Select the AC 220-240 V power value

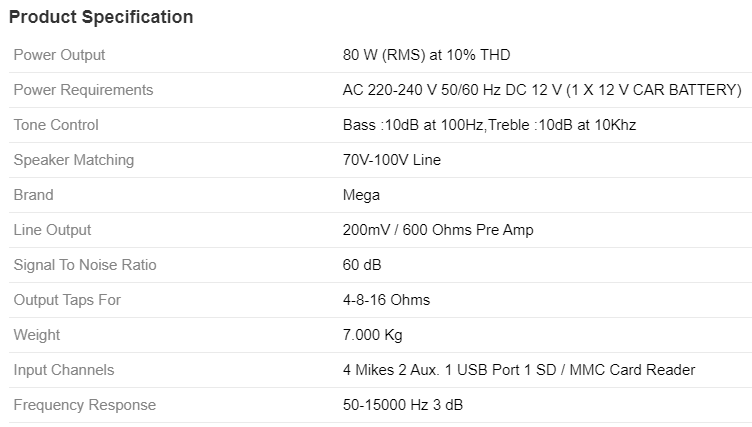(x=542, y=90)
